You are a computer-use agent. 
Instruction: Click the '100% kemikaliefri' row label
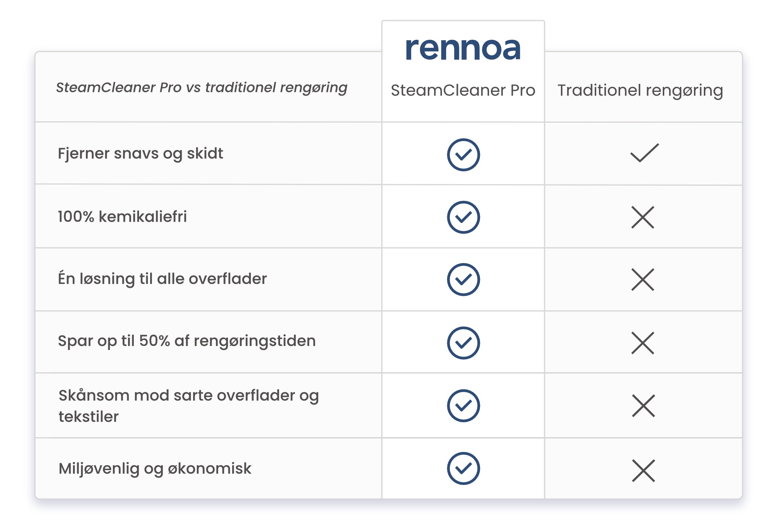122,216
